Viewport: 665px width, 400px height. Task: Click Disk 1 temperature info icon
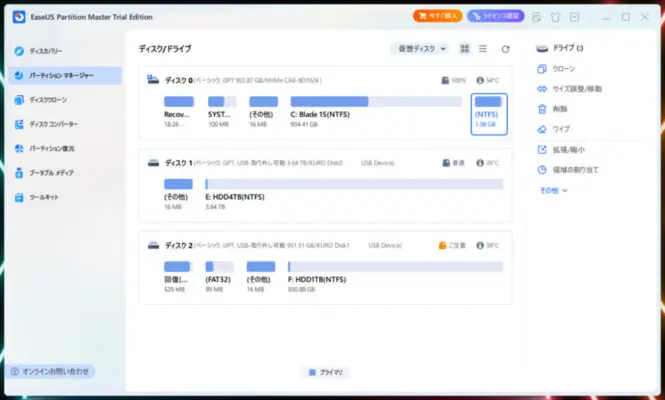tap(480, 163)
